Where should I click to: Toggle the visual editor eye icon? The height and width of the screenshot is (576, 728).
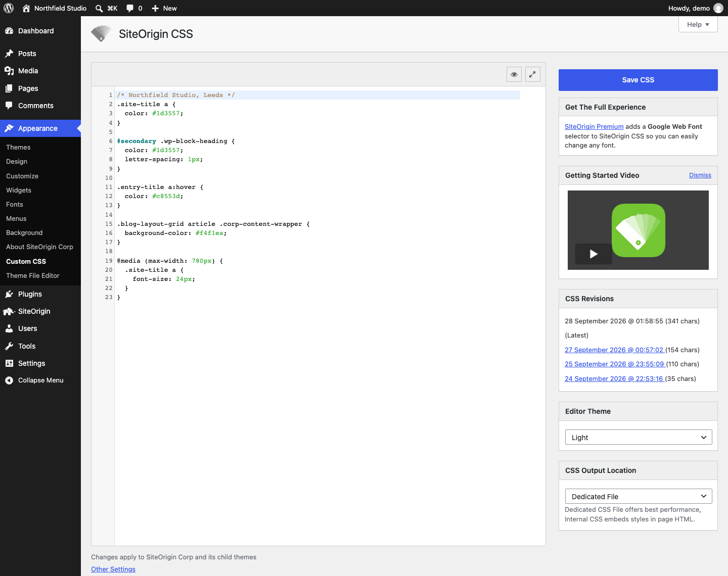pyautogui.click(x=514, y=74)
